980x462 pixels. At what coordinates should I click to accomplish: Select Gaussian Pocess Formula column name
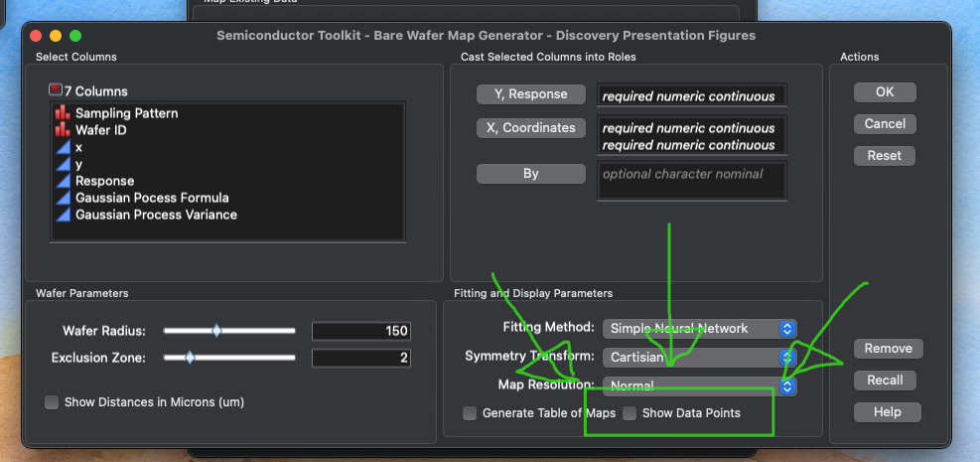pos(152,198)
